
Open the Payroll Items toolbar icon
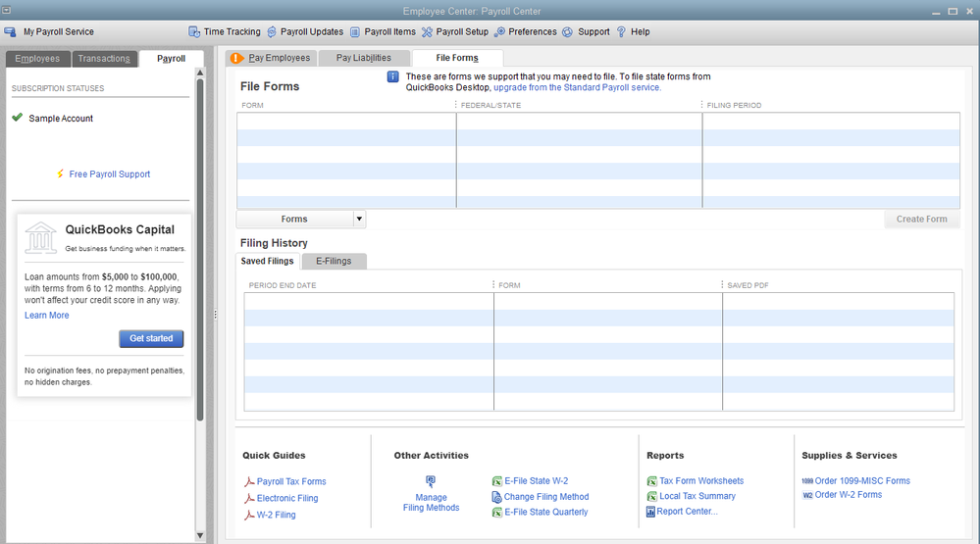355,31
